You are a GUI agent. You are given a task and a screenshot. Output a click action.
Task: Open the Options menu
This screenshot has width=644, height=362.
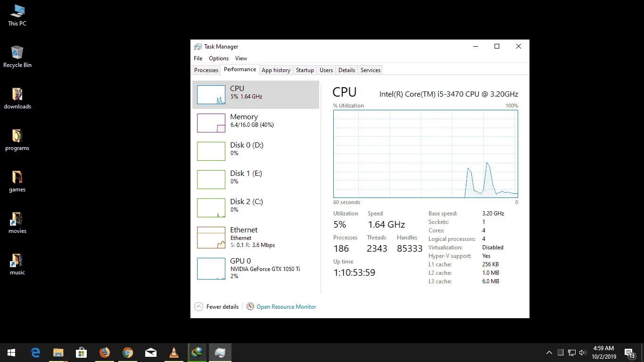tap(219, 58)
